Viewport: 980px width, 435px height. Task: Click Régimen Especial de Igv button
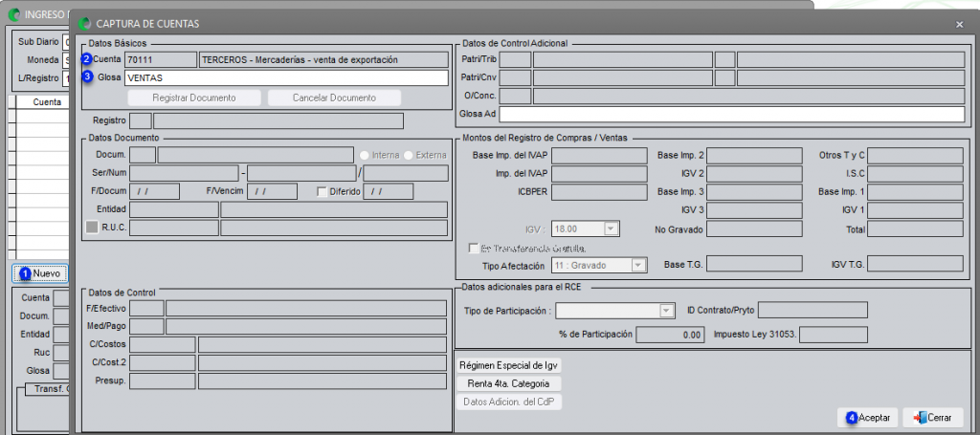[x=509, y=365]
